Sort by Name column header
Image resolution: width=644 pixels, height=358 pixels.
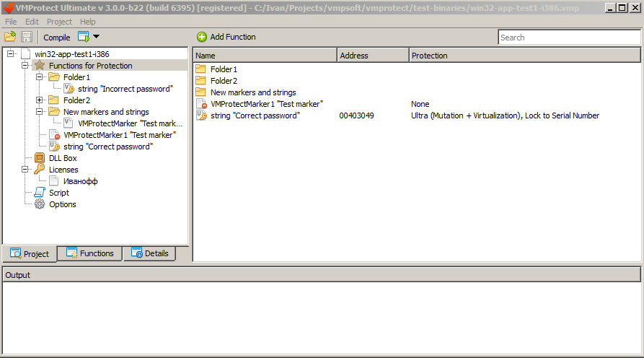(x=265, y=56)
